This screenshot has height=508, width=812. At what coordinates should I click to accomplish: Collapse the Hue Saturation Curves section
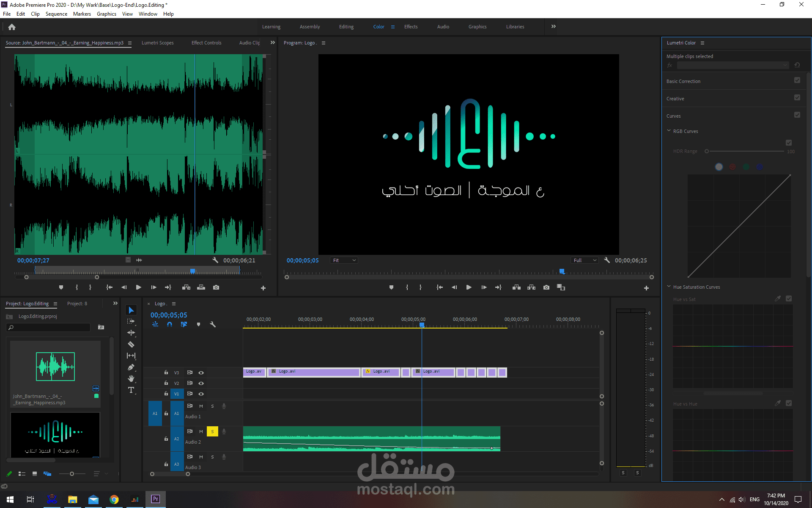(669, 287)
